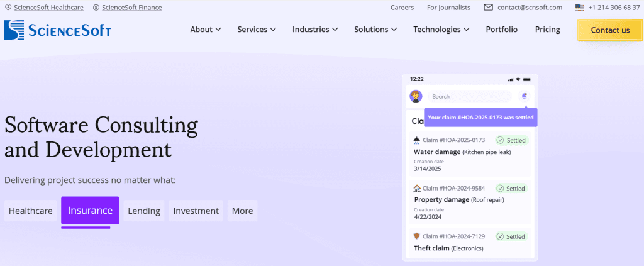Click the creation date 4/22/2024
The image size is (644, 266).
pyautogui.click(x=428, y=217)
